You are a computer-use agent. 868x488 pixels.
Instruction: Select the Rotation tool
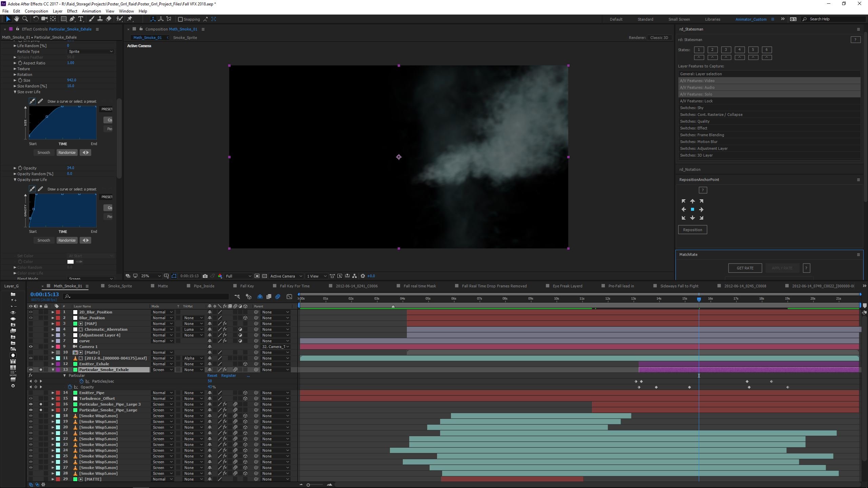click(x=36, y=19)
